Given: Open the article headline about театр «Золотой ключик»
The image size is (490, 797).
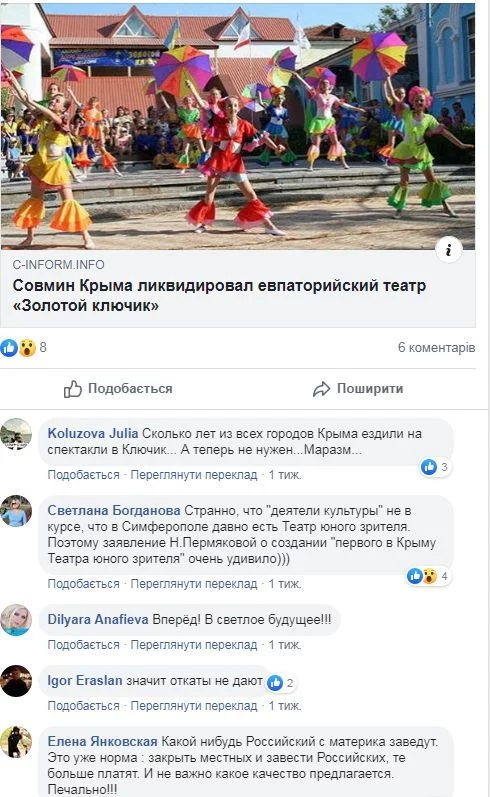Looking at the screenshot, I should tap(219, 295).
